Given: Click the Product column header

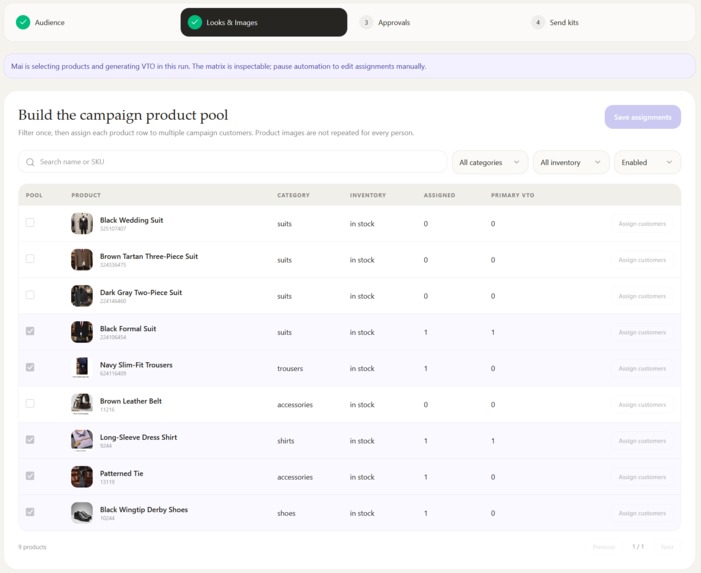Looking at the screenshot, I should pyautogui.click(x=86, y=195).
